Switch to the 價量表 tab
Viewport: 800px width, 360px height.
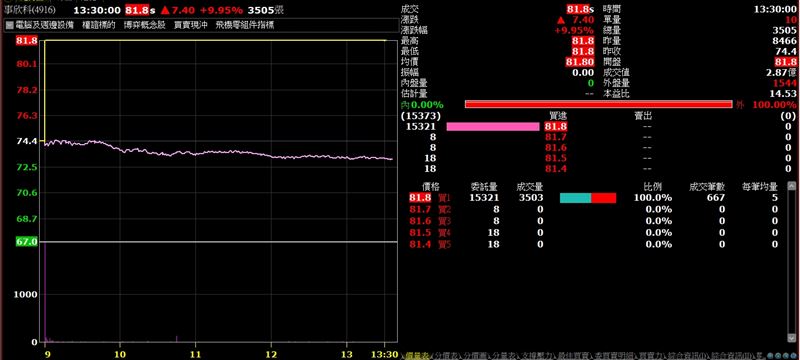click(x=417, y=355)
